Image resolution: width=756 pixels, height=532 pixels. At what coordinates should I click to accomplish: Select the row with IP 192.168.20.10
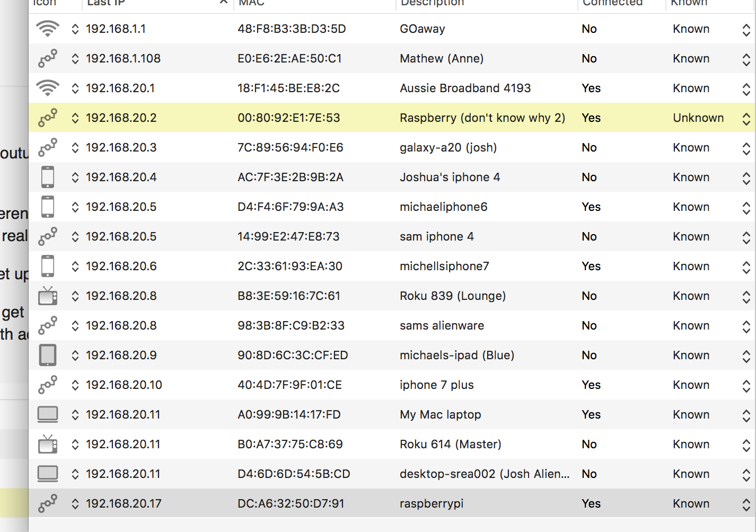click(x=392, y=385)
